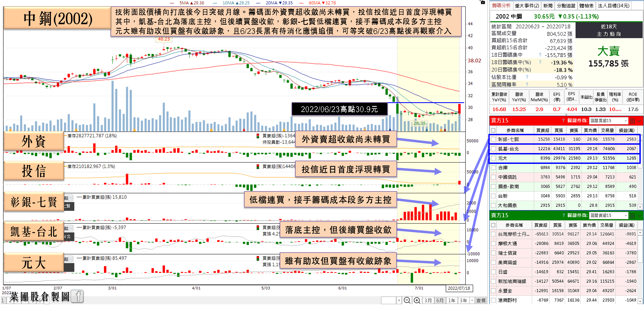Click the zoom in magnifier icon

coord(417,300)
